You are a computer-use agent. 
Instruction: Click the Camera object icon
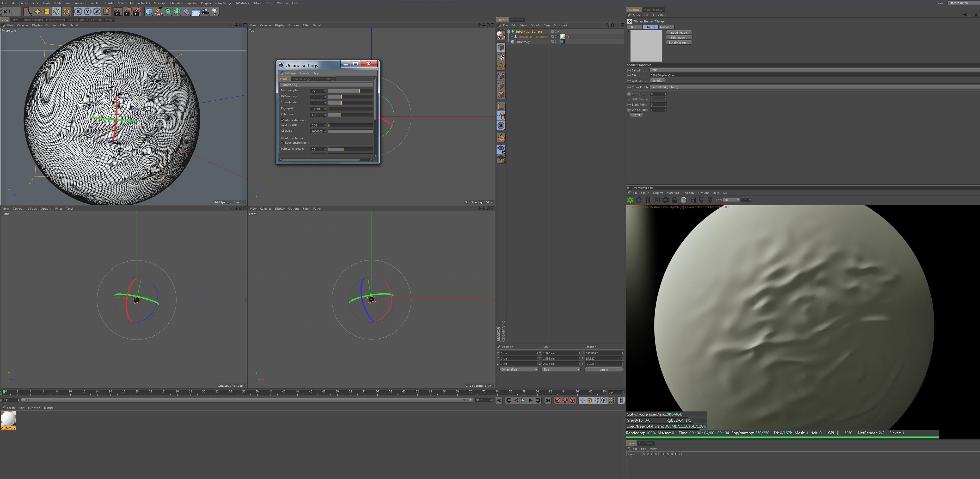(205, 12)
